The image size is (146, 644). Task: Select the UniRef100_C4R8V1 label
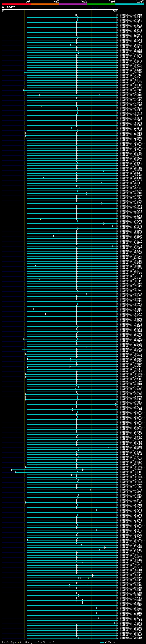131,55
